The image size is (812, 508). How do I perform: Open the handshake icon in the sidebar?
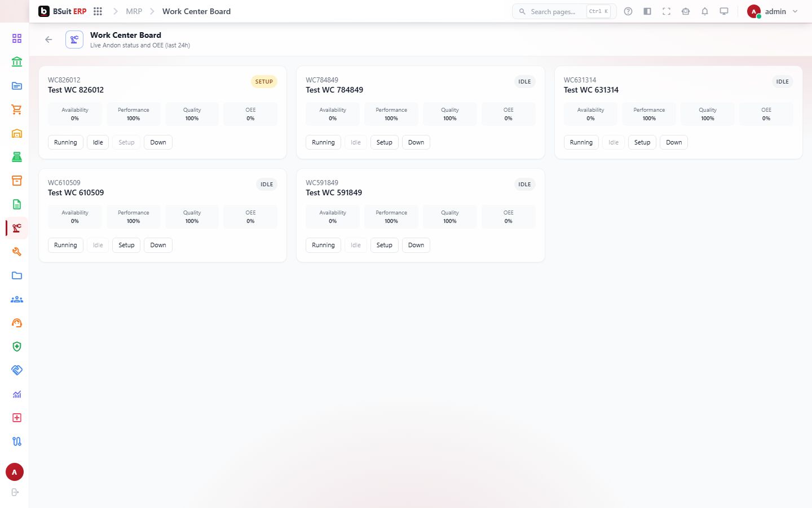click(17, 370)
